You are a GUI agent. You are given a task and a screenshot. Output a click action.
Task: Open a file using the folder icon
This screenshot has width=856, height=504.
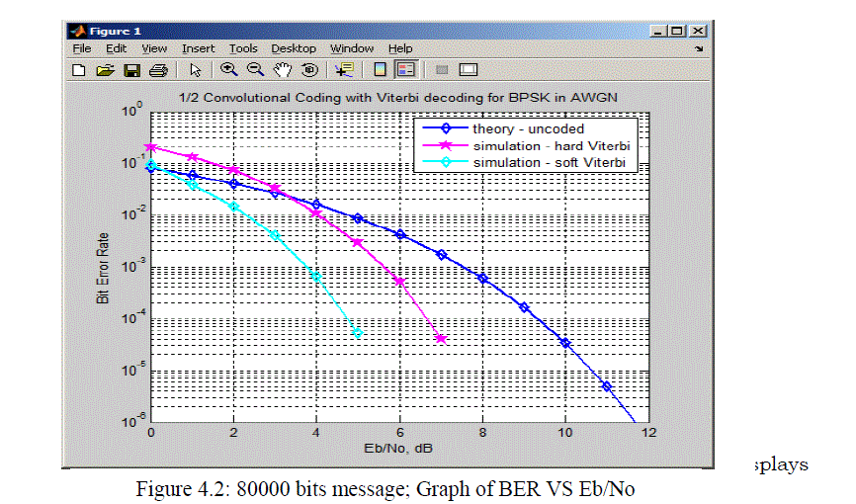point(105,70)
